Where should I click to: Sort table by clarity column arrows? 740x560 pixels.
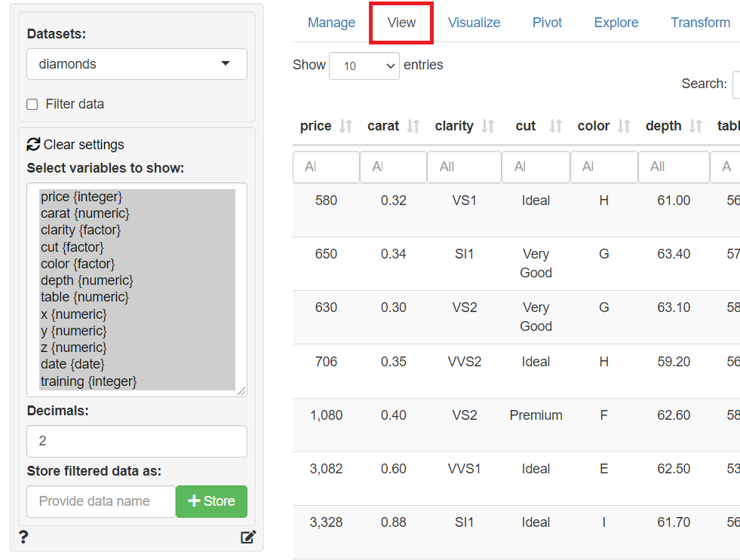tap(488, 126)
